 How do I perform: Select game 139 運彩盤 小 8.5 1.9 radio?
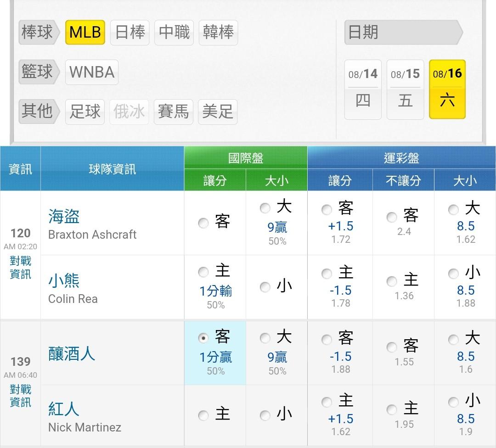(454, 402)
